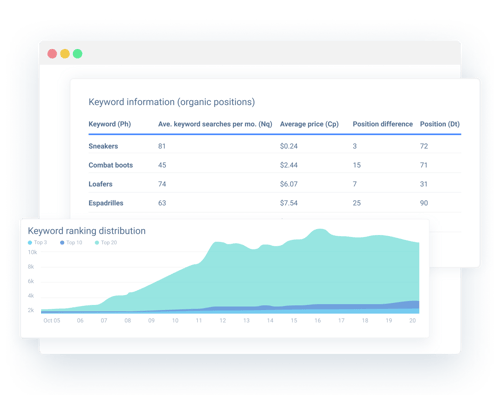Click the 4k y-axis label

(31, 296)
